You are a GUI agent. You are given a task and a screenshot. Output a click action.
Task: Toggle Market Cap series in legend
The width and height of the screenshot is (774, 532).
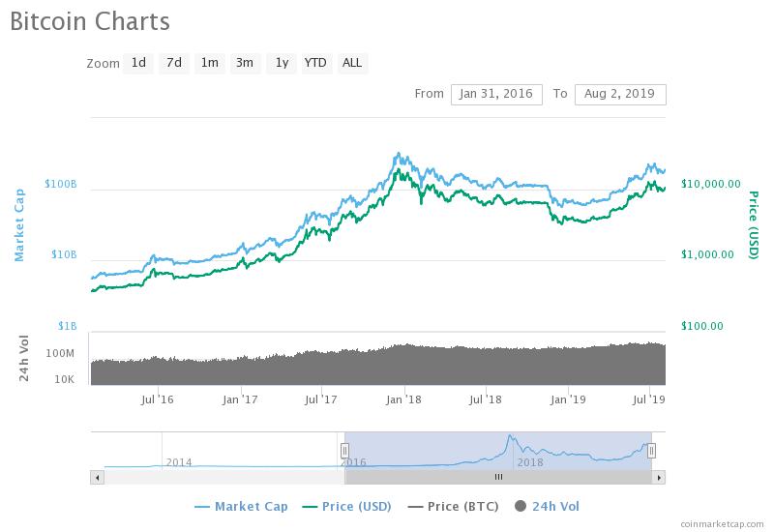pyautogui.click(x=241, y=506)
